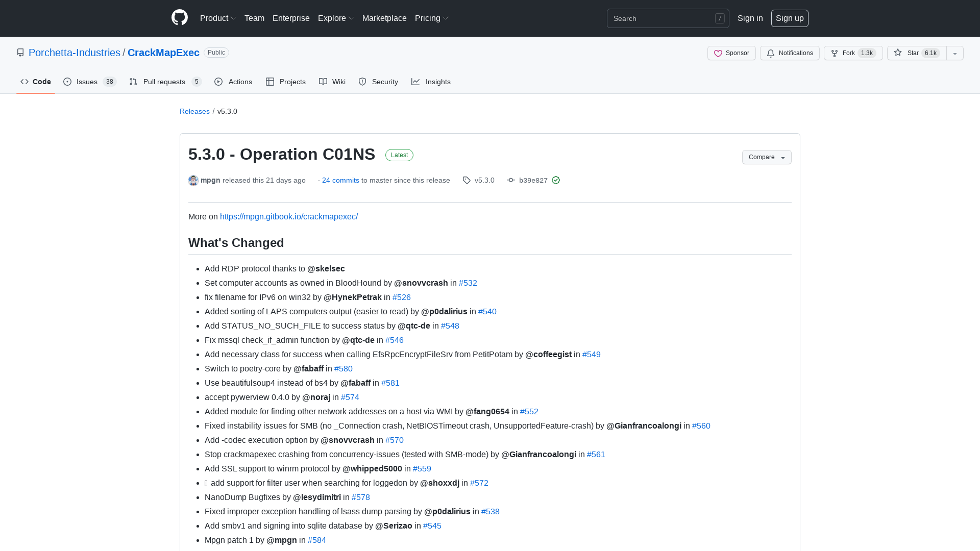Click the extra star options caret
The height and width of the screenshot is (551, 980).
[955, 53]
